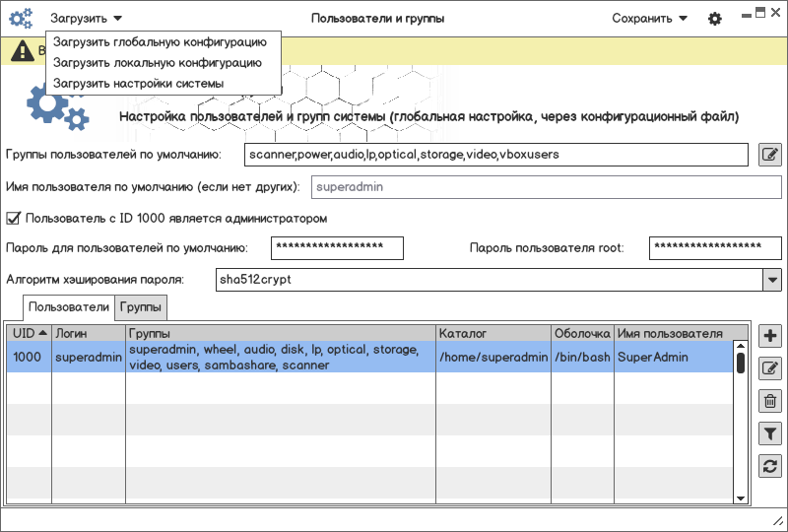Open settings gear icon in title bar

tap(715, 18)
